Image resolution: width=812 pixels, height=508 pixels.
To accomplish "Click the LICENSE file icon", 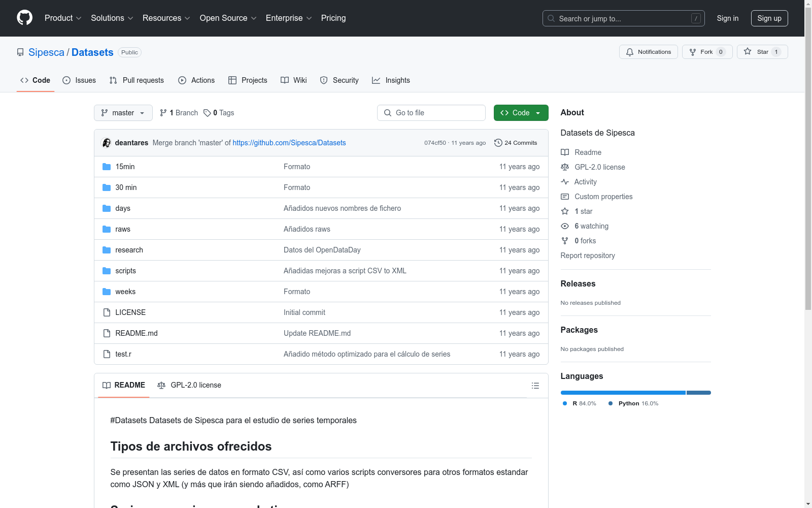I will coord(107,312).
